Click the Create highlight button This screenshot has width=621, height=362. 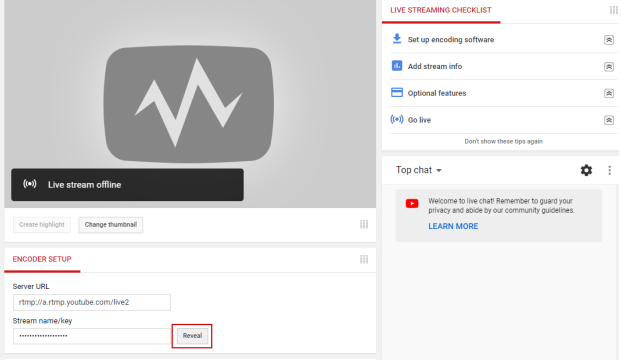pyautogui.click(x=42, y=225)
